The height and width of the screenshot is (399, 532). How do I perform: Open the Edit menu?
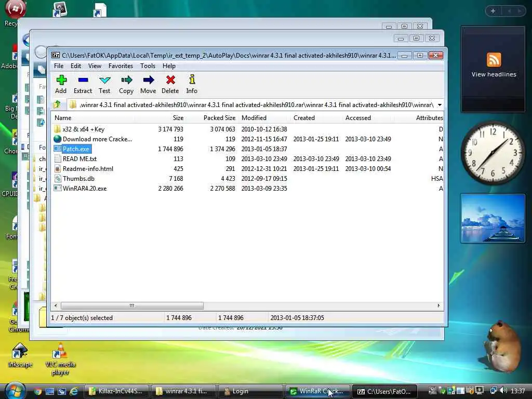(x=76, y=66)
